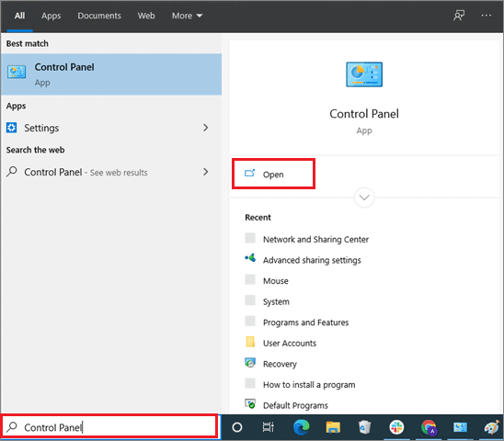
Task: Click the magnifier icon beside web result
Action: coord(12,172)
